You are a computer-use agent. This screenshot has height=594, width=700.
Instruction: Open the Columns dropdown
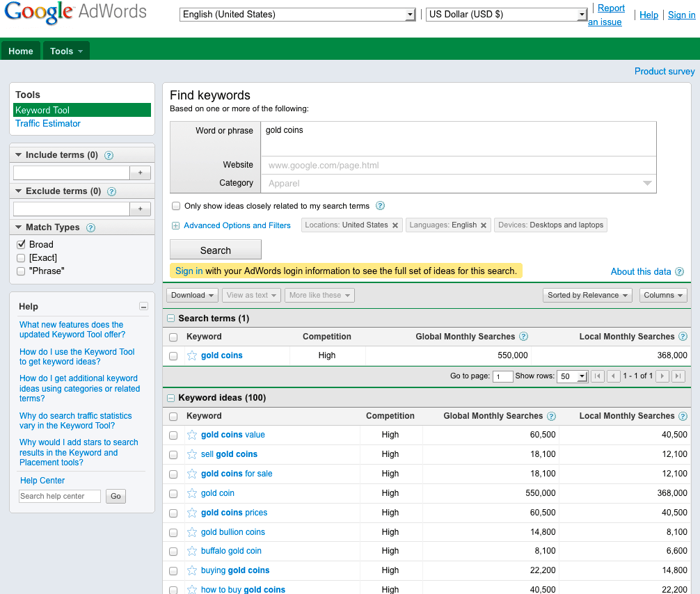[x=663, y=295]
